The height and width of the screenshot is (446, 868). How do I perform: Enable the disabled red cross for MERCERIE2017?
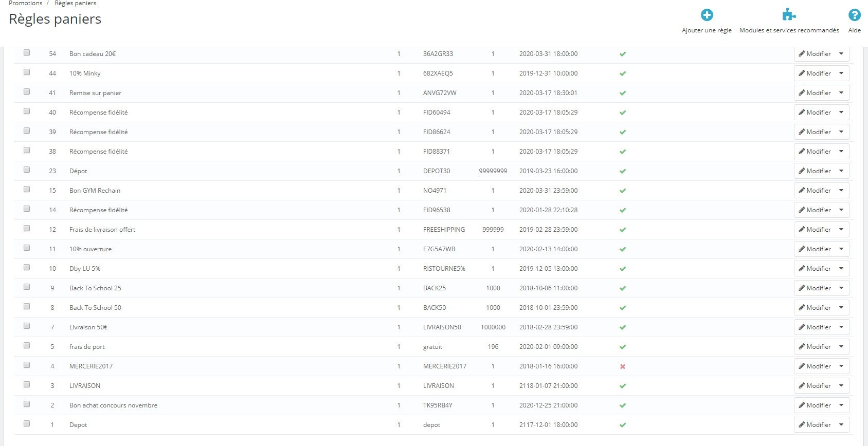point(623,366)
